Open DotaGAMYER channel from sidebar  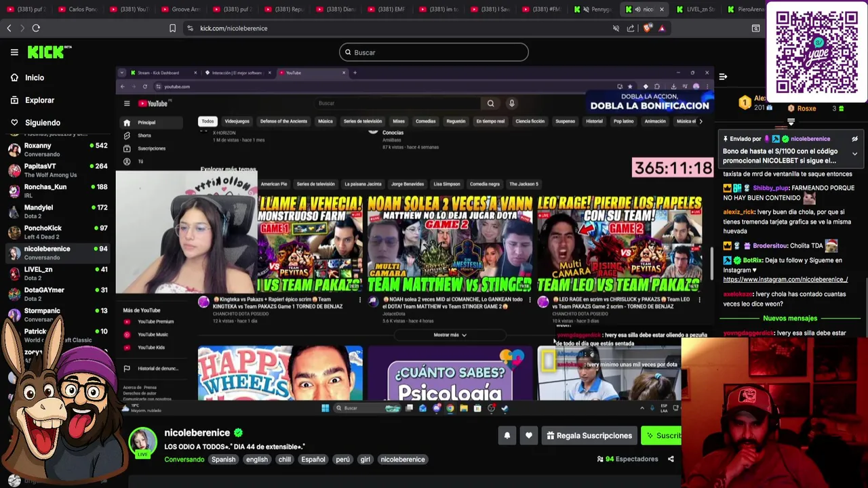[x=58, y=294]
